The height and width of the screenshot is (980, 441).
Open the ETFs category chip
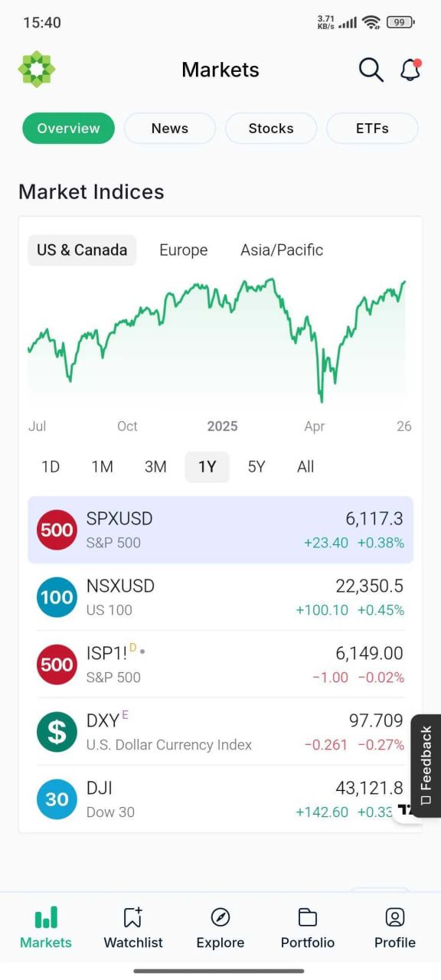(x=372, y=129)
